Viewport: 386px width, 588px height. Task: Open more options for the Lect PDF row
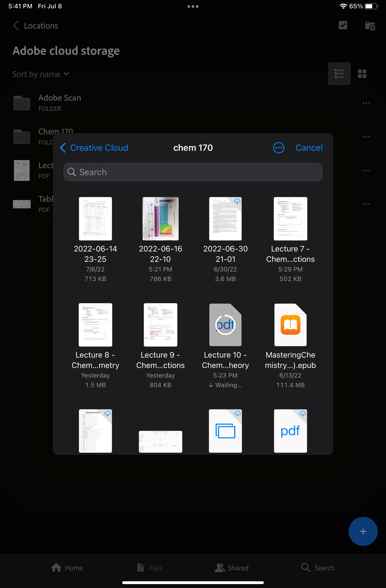pyautogui.click(x=366, y=170)
